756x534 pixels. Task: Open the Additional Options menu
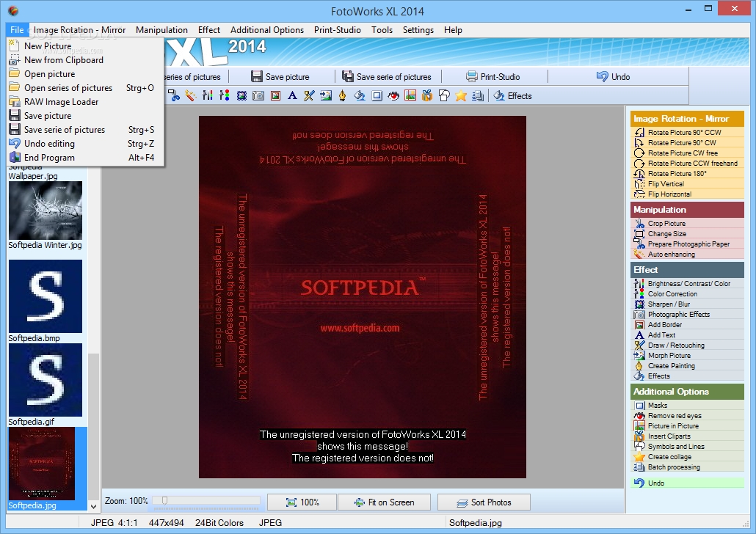click(267, 30)
